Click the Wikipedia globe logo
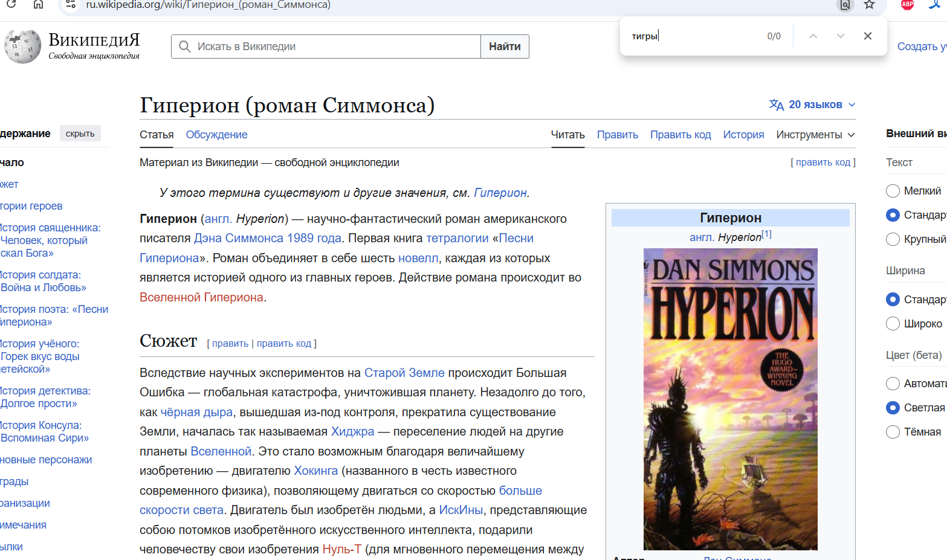Viewport: 947px width, 560px height. coord(22,47)
